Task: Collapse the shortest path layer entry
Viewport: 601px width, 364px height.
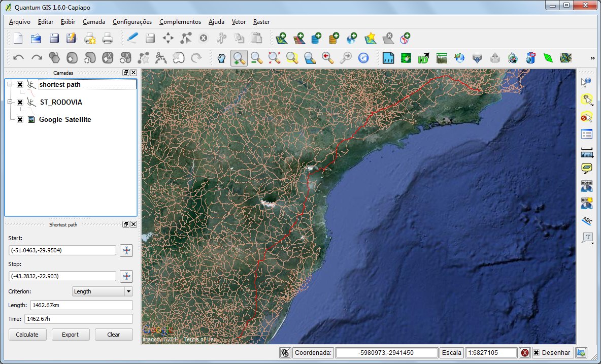Action: point(11,85)
